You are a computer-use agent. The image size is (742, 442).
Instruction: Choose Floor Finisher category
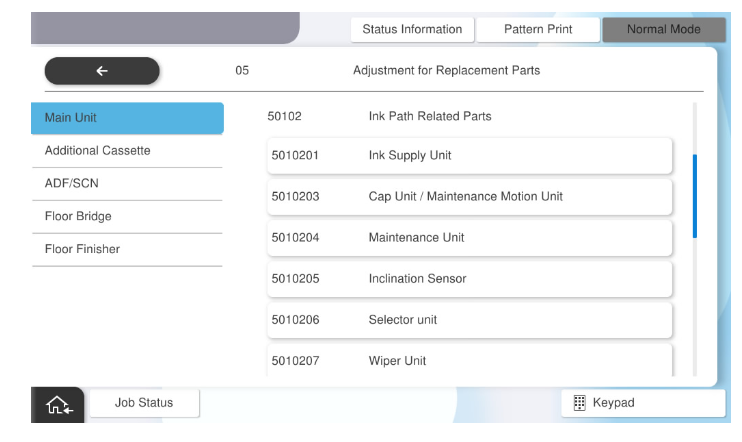point(127,250)
